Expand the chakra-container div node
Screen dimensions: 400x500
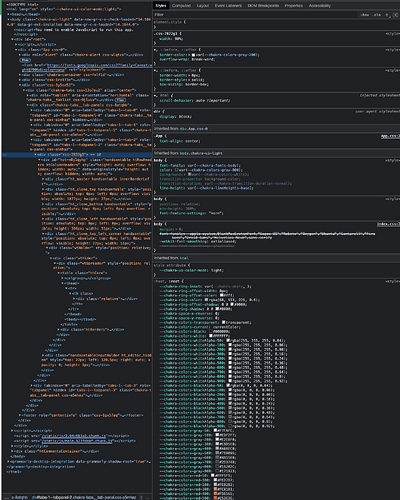pyautogui.click(x=20, y=75)
